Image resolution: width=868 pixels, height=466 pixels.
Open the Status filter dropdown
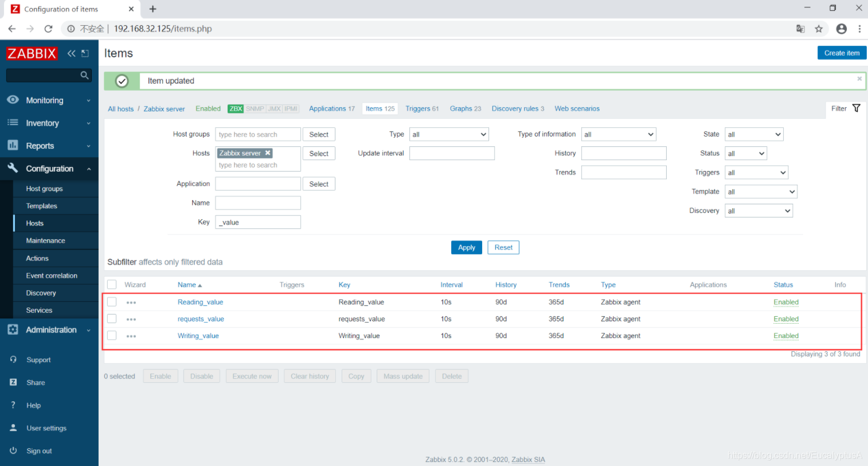tap(746, 153)
